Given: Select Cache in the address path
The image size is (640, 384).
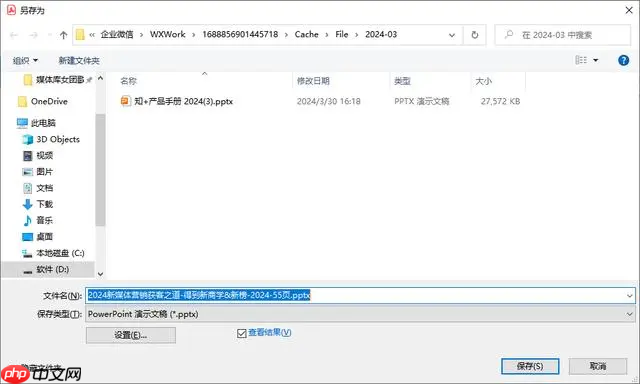Looking at the screenshot, I should click(x=306, y=34).
